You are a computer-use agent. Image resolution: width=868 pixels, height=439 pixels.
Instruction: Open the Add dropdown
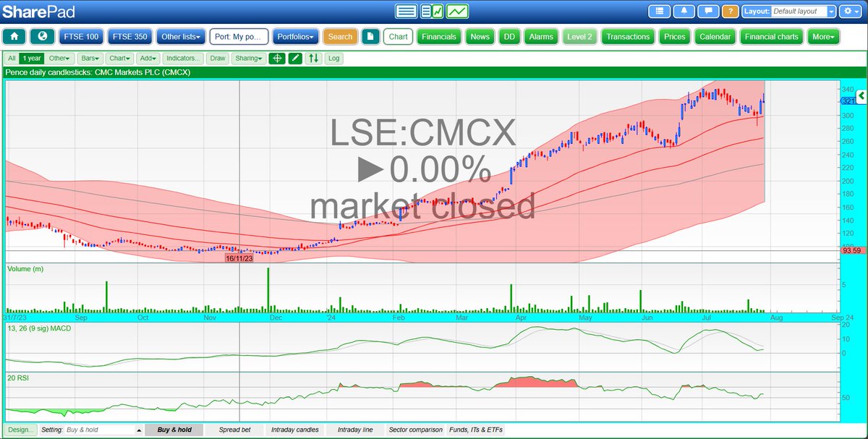click(148, 58)
